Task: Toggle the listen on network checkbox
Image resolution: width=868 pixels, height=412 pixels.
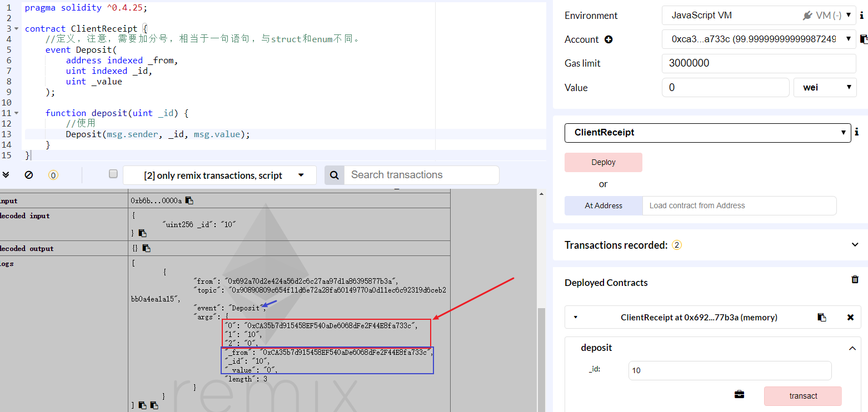Action: click(113, 174)
